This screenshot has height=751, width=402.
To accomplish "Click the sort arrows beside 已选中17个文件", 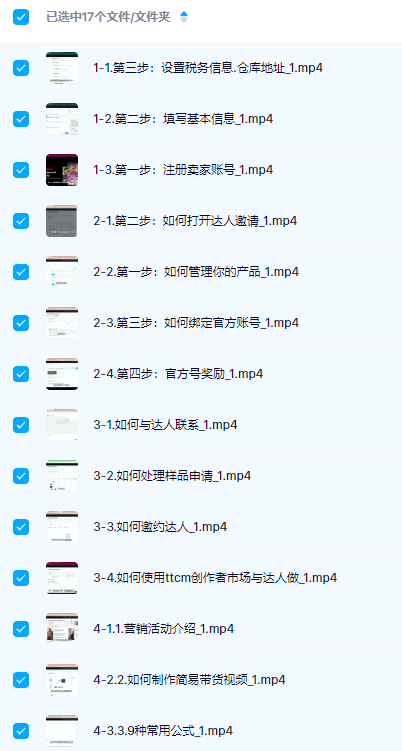I will [x=184, y=18].
